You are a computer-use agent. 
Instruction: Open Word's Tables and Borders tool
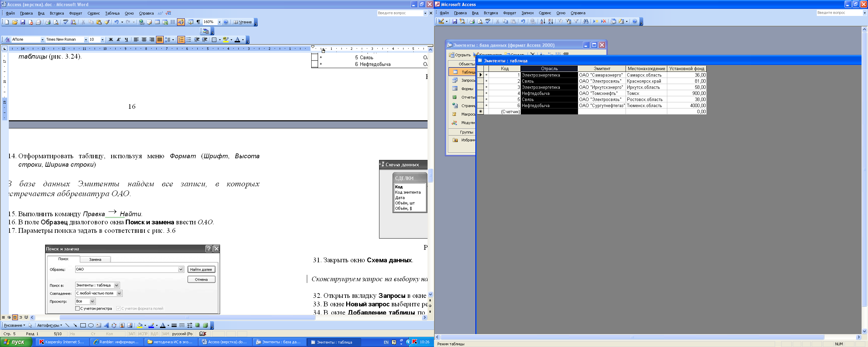tap(150, 22)
